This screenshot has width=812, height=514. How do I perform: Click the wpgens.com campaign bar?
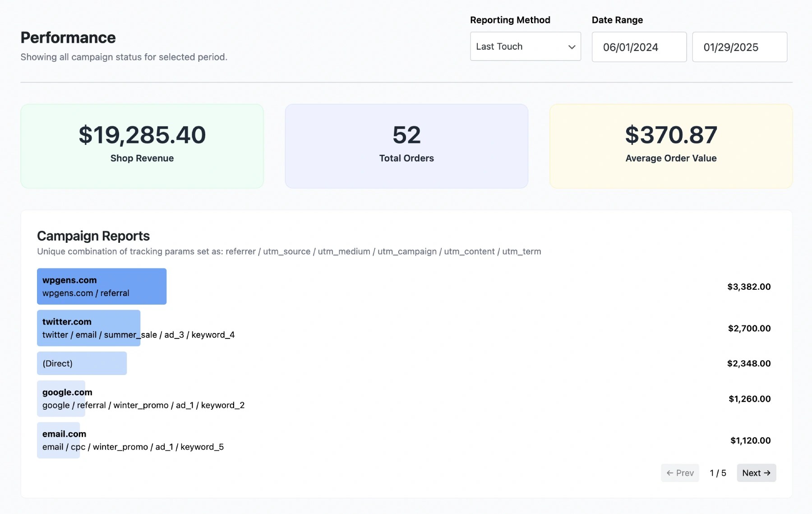click(x=101, y=287)
